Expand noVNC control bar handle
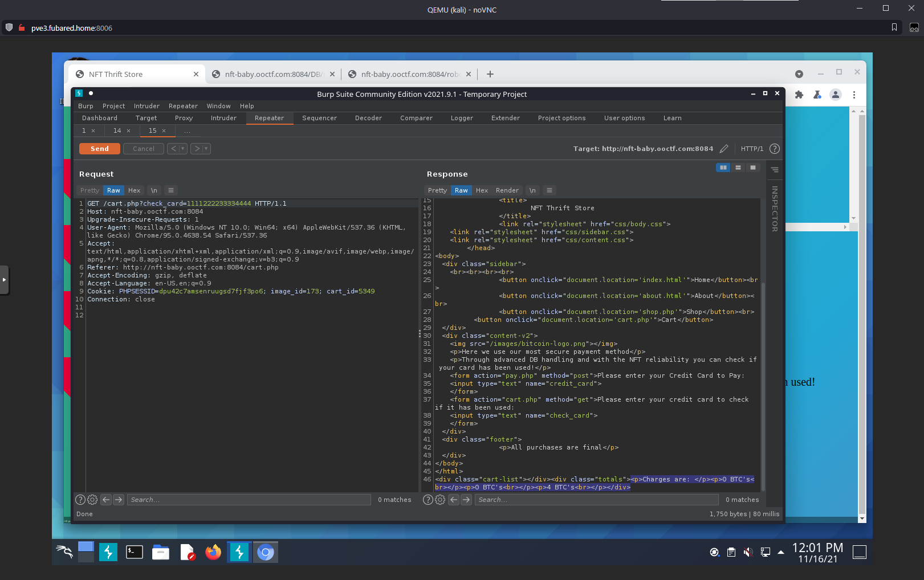 tap(4, 280)
